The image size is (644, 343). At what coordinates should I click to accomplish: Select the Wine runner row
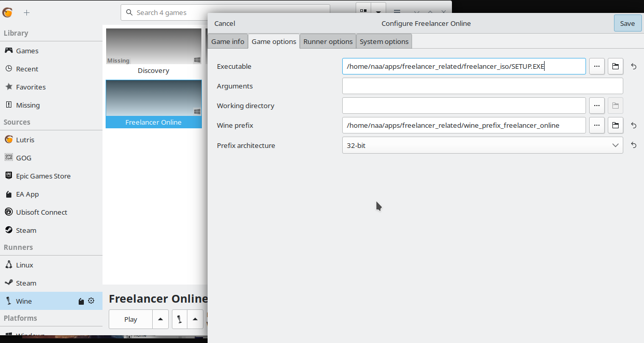click(x=51, y=301)
